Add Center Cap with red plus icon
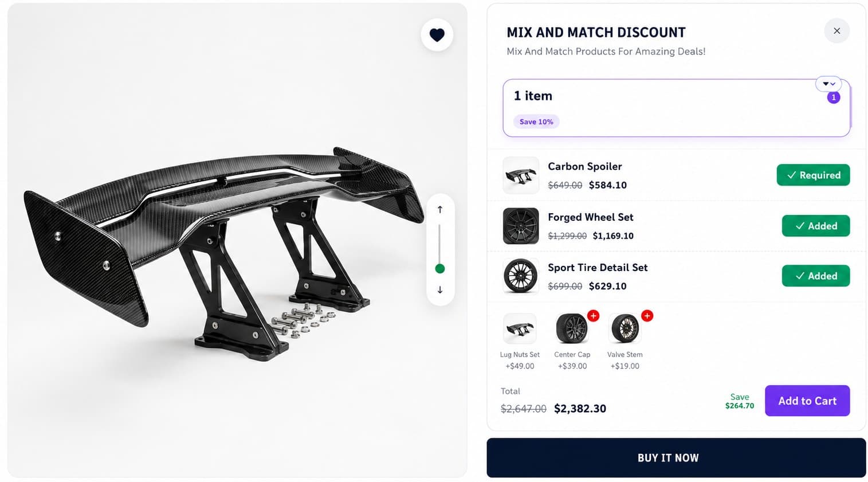868x482 pixels. pyautogui.click(x=593, y=316)
